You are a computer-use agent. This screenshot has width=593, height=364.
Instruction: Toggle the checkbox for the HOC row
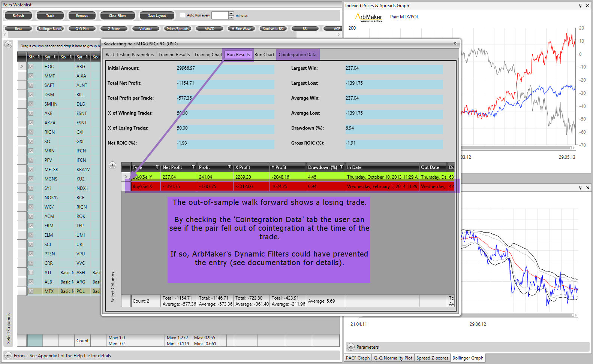click(31, 66)
